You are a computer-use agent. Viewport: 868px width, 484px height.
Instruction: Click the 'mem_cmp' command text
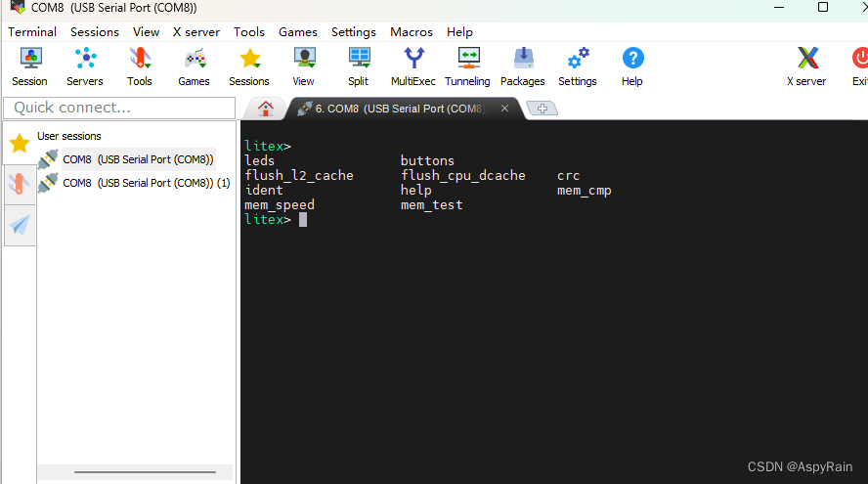[584, 191]
